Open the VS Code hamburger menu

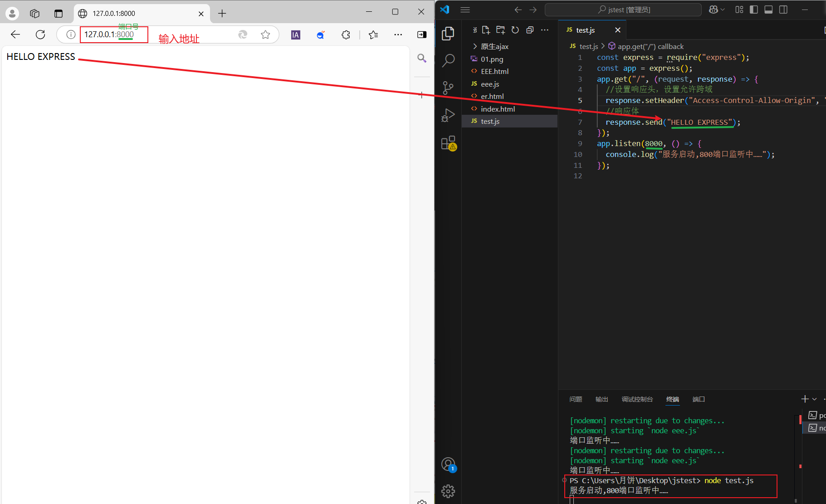pos(465,10)
